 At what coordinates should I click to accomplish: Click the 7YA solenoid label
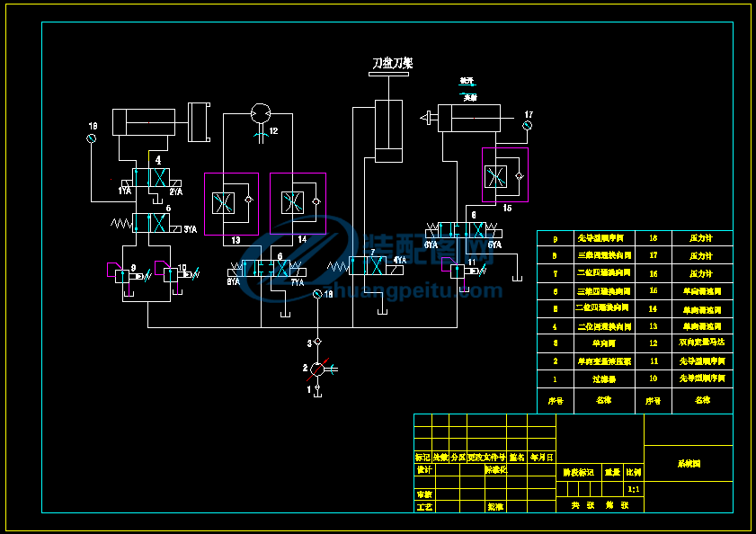tap(298, 282)
